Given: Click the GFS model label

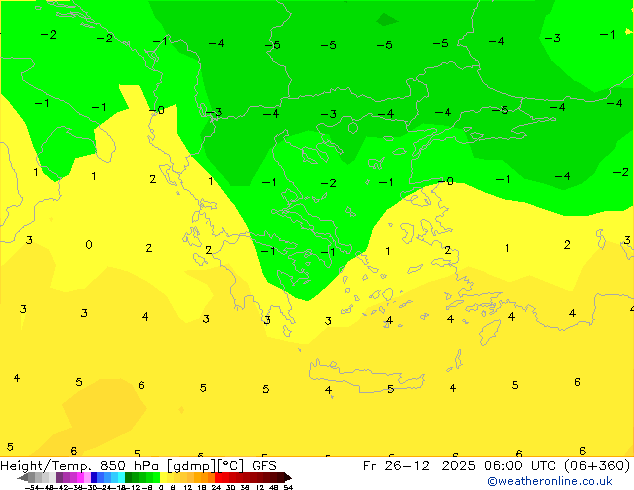Looking at the screenshot, I should (x=264, y=466).
